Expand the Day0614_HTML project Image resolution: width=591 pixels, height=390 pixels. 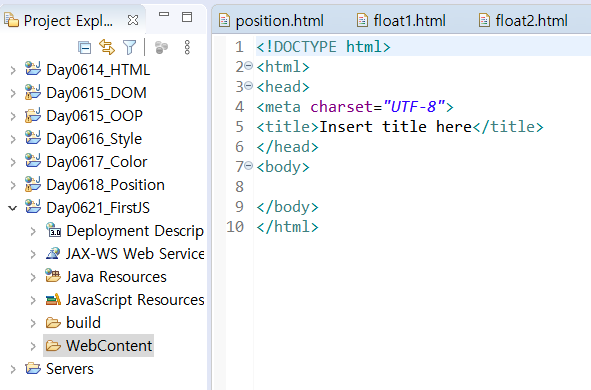pyautogui.click(x=13, y=70)
